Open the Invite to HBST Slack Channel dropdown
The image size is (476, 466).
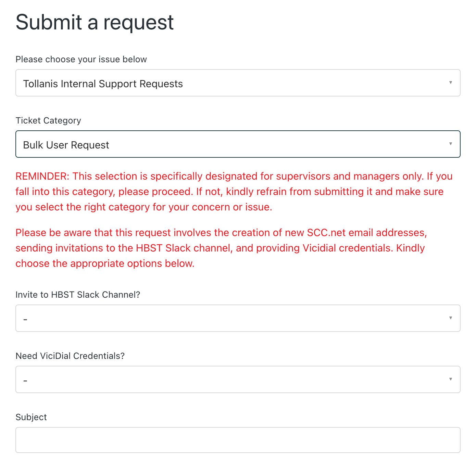pos(238,318)
